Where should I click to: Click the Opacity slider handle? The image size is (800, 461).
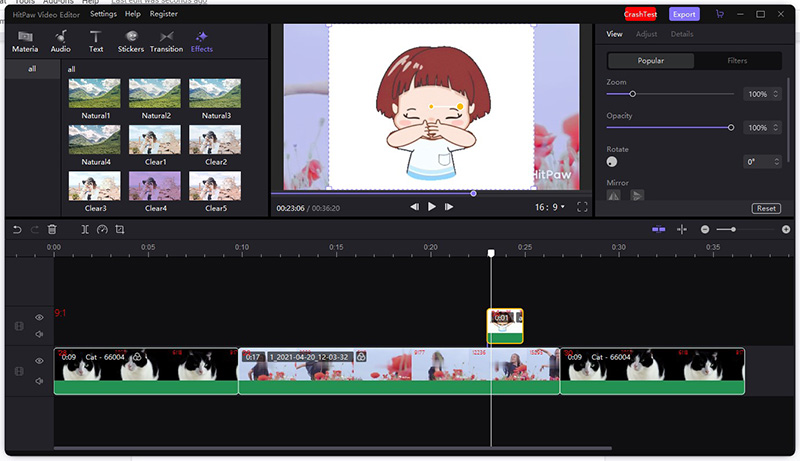tap(731, 127)
